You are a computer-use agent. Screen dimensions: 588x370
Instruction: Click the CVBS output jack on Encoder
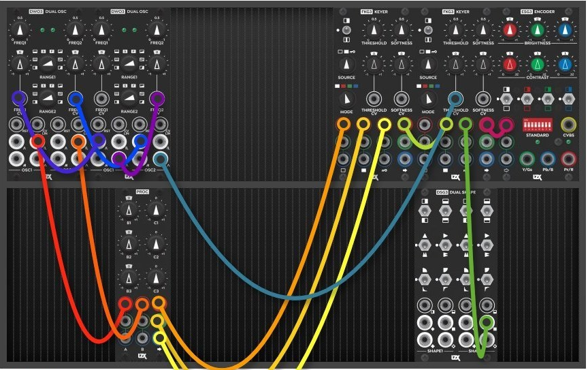(x=568, y=125)
